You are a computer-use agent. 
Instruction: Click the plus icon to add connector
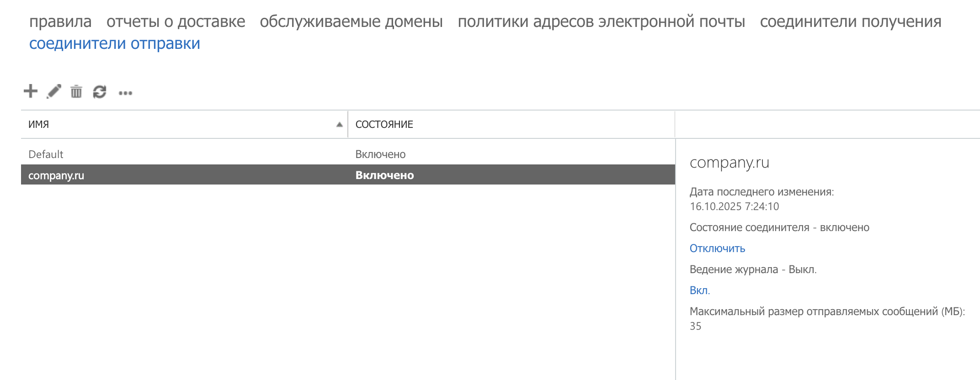pyautogui.click(x=31, y=91)
